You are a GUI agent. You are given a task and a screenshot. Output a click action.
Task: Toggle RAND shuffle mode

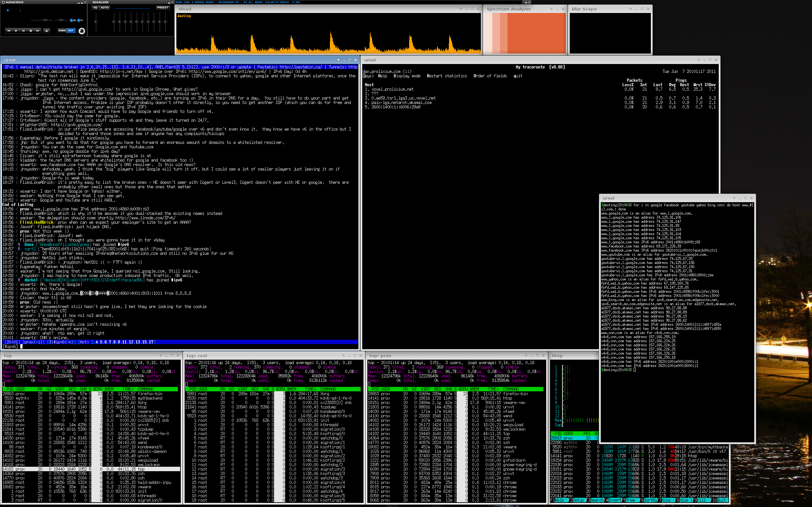tap(62, 30)
